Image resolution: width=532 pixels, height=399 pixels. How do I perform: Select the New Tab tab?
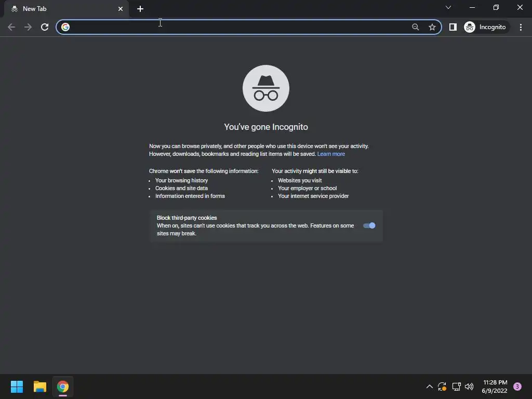point(66,9)
